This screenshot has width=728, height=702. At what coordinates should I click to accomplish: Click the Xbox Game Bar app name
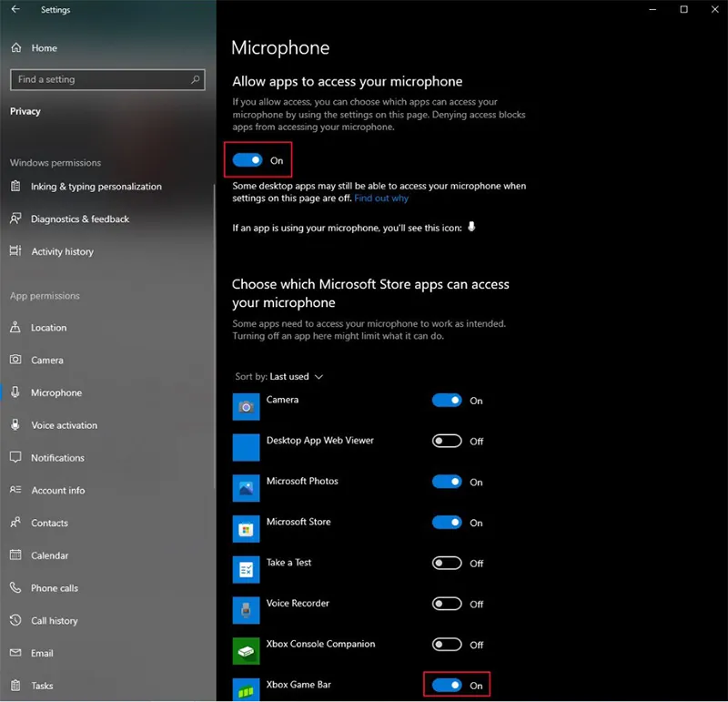tap(298, 685)
